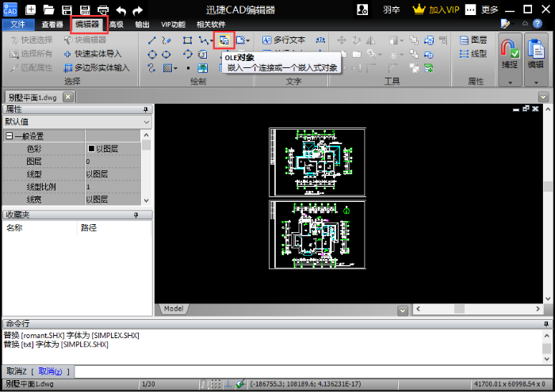Pin the Command Line panel
Image resolution: width=555 pixels, height=392 pixels.
point(546,324)
